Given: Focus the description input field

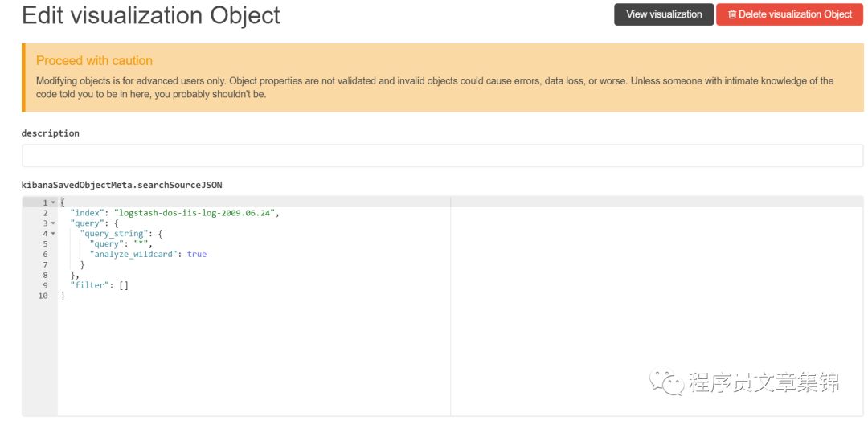Looking at the screenshot, I should (x=442, y=156).
